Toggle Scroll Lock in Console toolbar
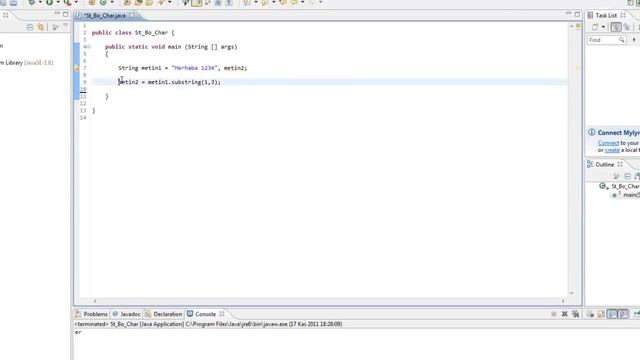This screenshot has height=360, width=640. pos(601,314)
